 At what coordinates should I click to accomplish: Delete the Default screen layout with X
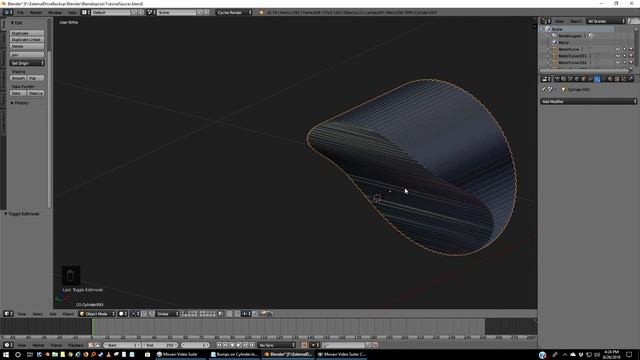(x=140, y=12)
